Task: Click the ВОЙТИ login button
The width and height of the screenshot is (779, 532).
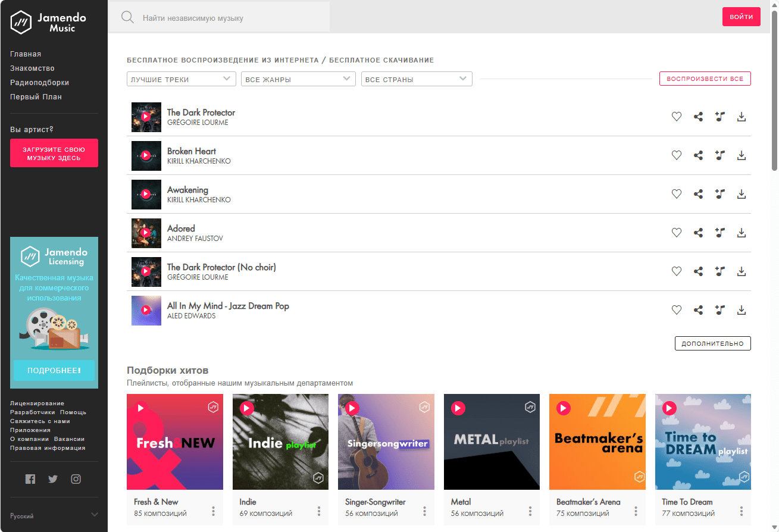Action: tap(742, 17)
